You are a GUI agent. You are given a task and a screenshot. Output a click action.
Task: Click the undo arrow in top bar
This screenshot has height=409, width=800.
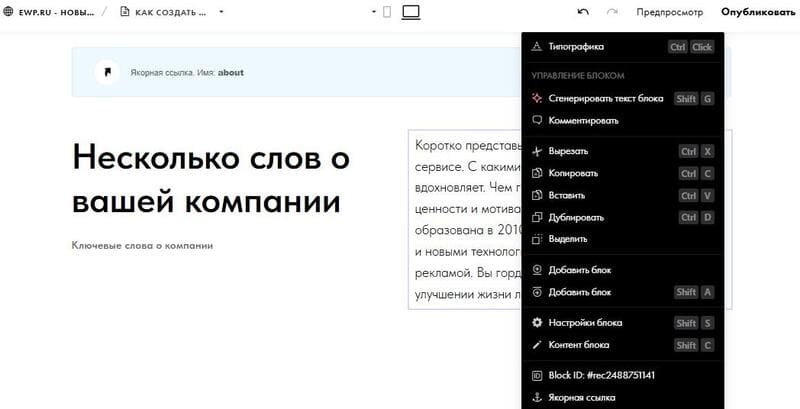(x=583, y=12)
